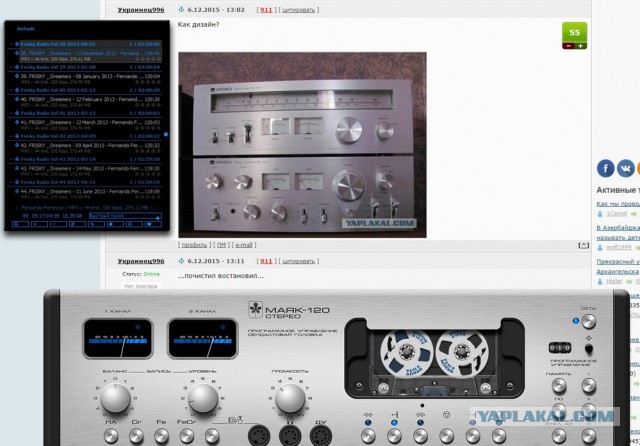The height and width of the screenshot is (446, 640).
Task: Collapse the Frisky Radio Vol 42 group
Action: [11, 136]
